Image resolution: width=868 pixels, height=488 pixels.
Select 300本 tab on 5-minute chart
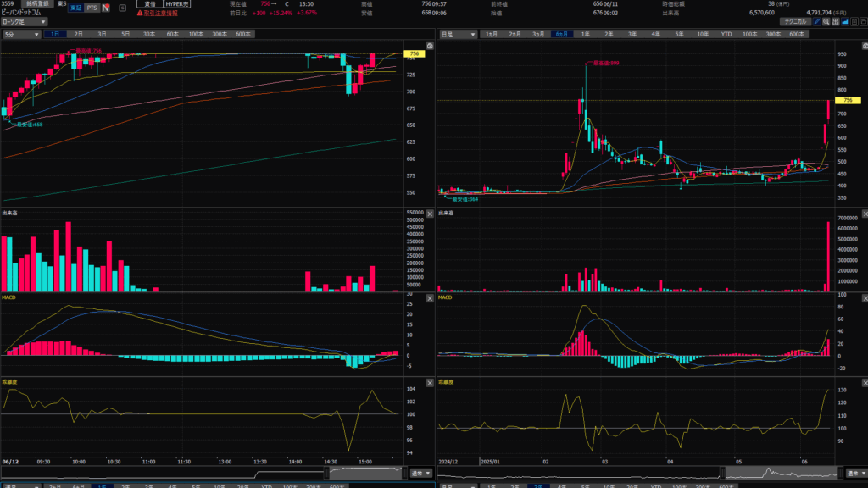coord(220,34)
